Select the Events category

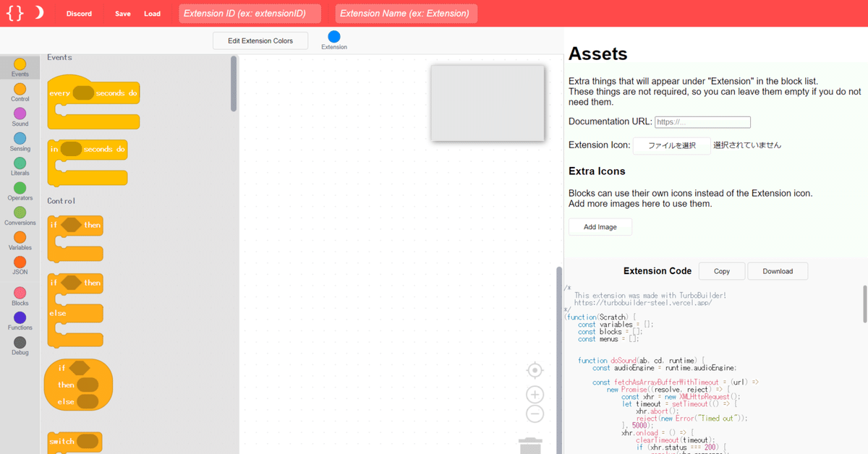pos(20,68)
